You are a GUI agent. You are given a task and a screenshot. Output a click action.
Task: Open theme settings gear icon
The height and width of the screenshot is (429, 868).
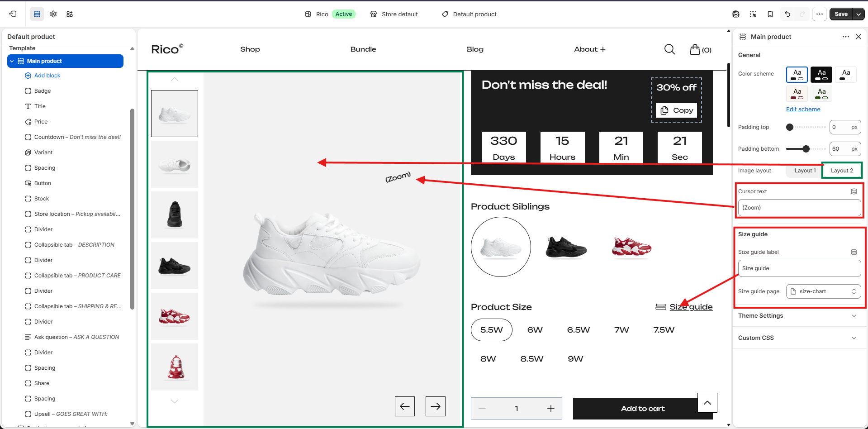tap(53, 14)
